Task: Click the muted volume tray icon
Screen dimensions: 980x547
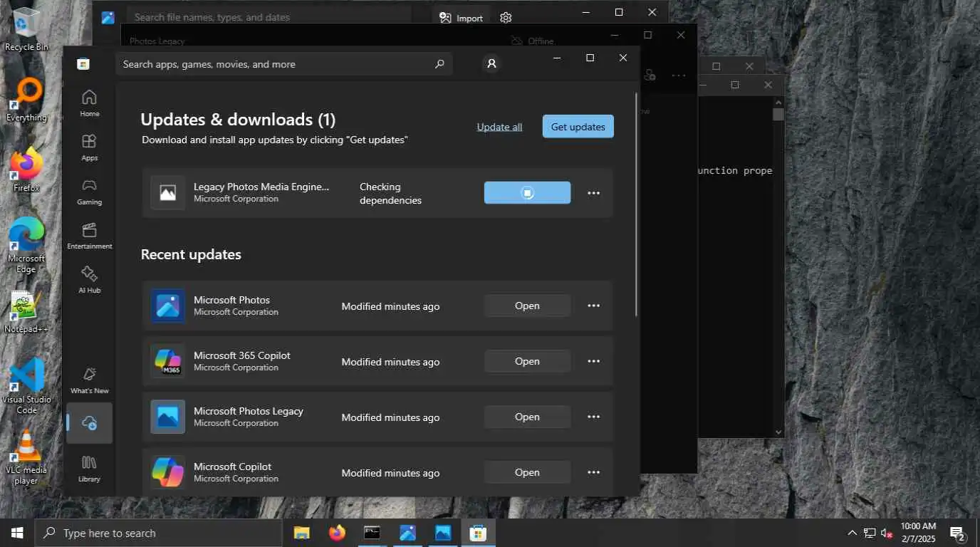Action: 887,533
